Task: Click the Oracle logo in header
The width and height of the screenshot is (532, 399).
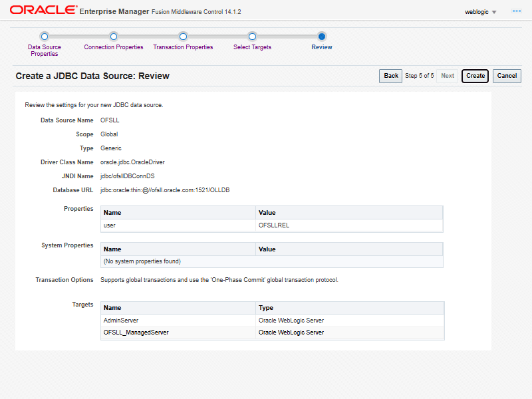Action: click(42, 11)
